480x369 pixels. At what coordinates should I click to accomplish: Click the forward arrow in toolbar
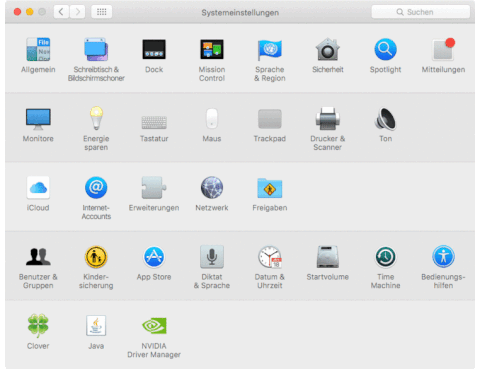coord(78,12)
